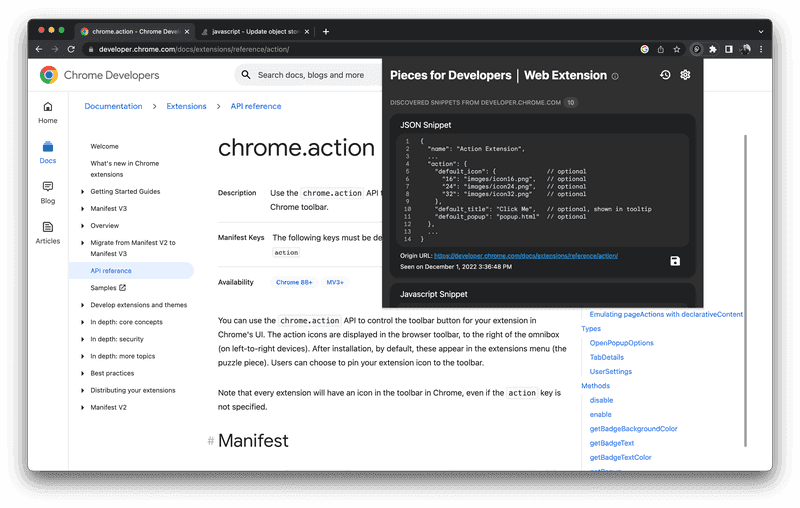Click the Chrome profile avatar
800x508 pixels.
click(x=745, y=49)
